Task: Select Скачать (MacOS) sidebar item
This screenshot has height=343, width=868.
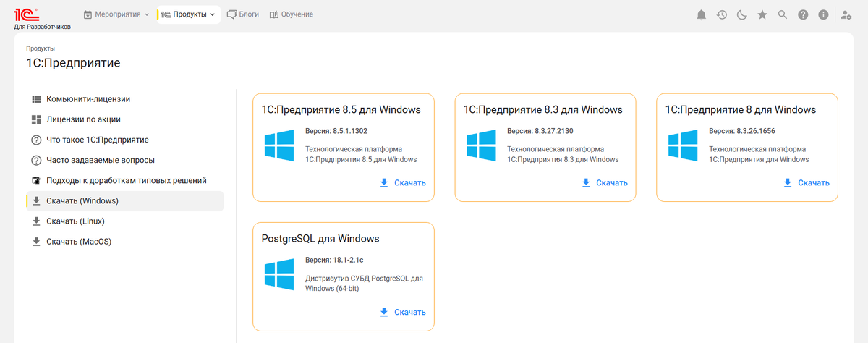Action: coord(124,242)
